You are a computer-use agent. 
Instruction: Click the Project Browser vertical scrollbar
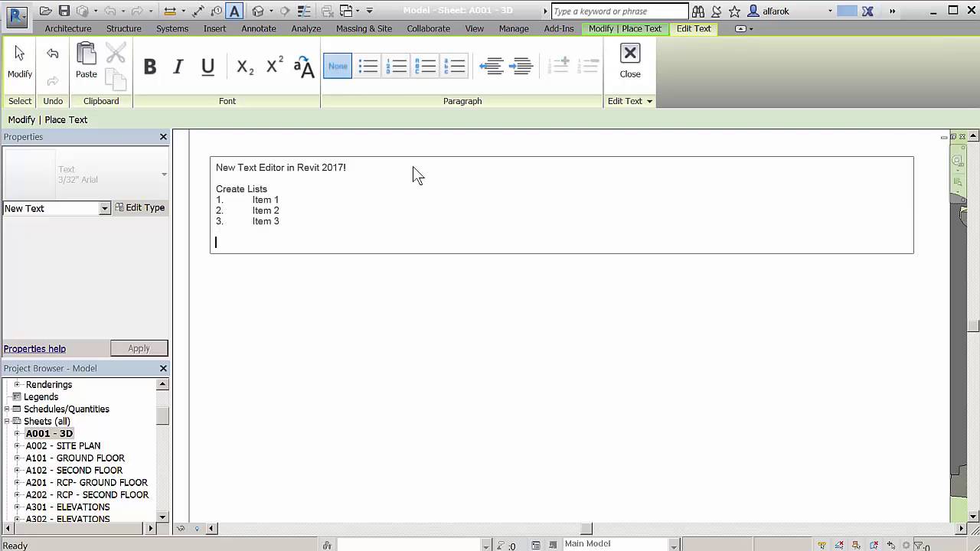(x=162, y=452)
